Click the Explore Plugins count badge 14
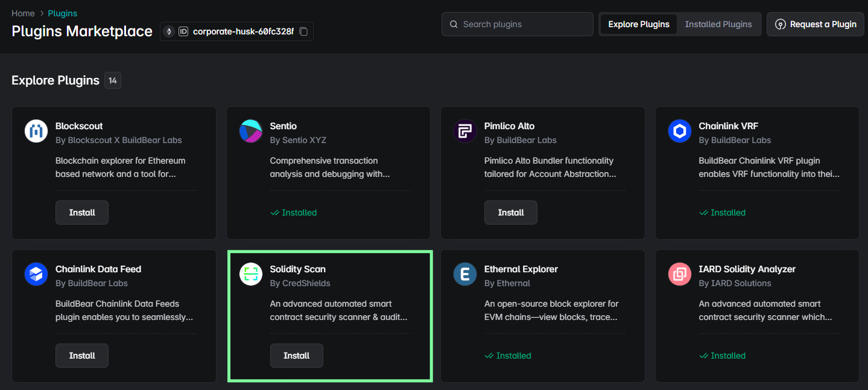 113,80
